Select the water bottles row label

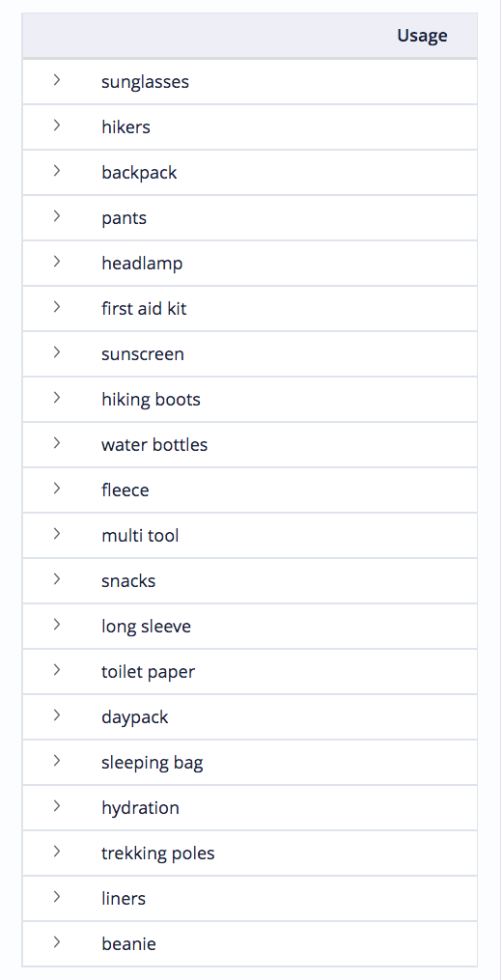(154, 445)
